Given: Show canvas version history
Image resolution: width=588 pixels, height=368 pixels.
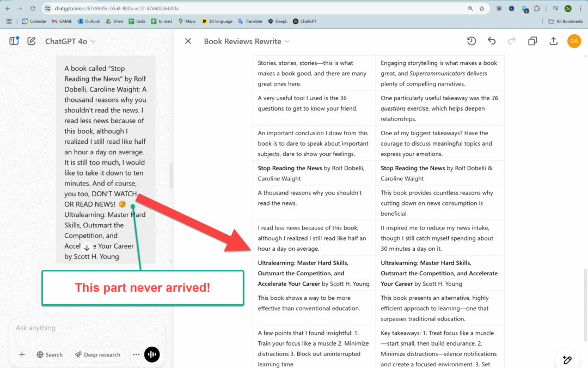Looking at the screenshot, I should click(x=471, y=41).
